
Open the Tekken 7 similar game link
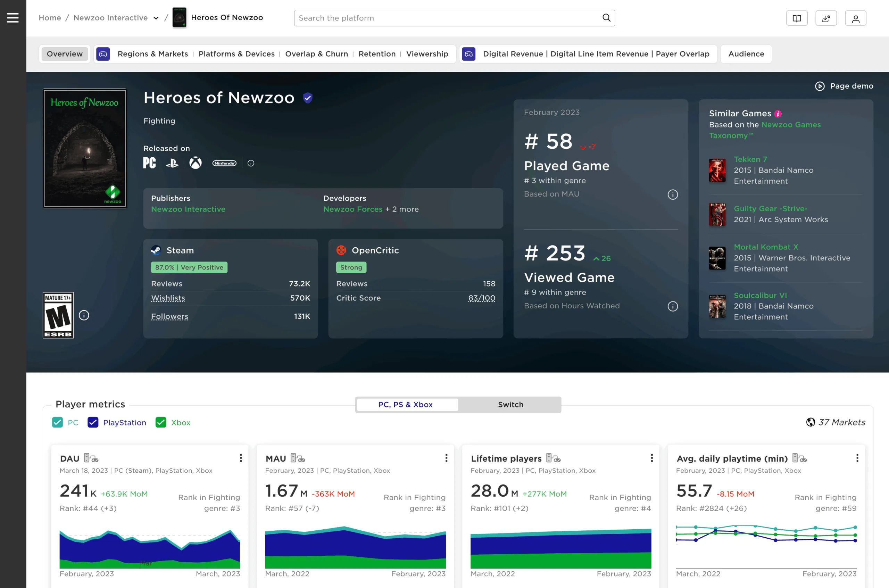coord(750,159)
